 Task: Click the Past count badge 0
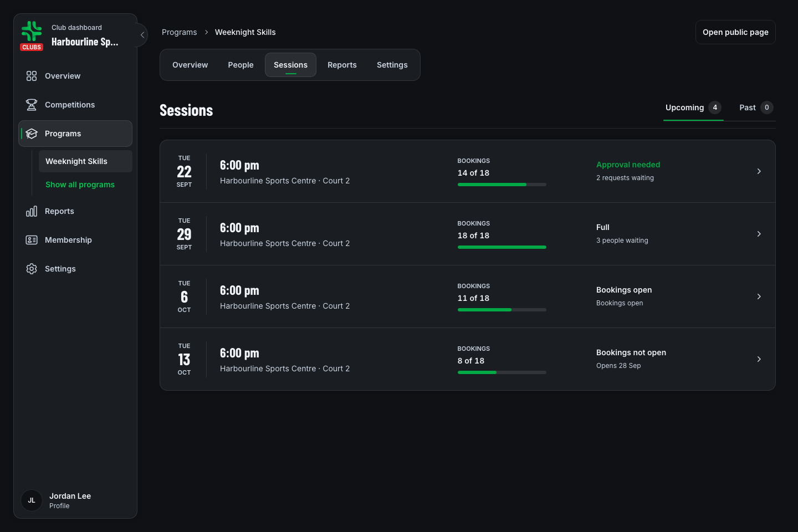click(767, 108)
